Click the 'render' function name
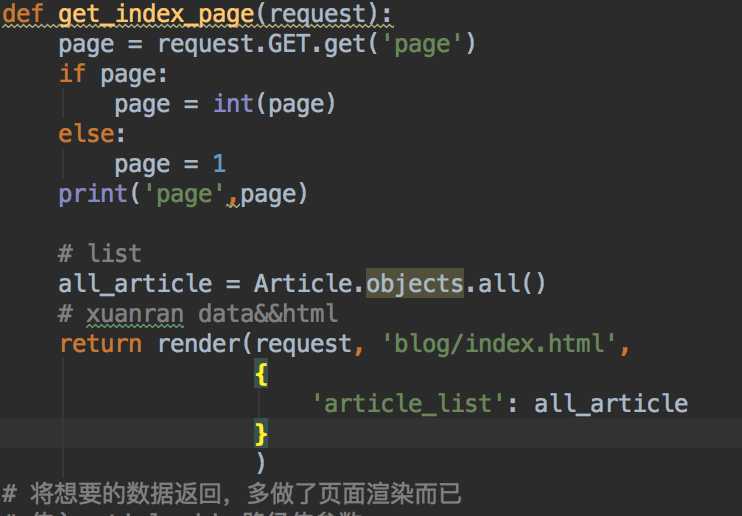742x516 pixels. coord(199,344)
